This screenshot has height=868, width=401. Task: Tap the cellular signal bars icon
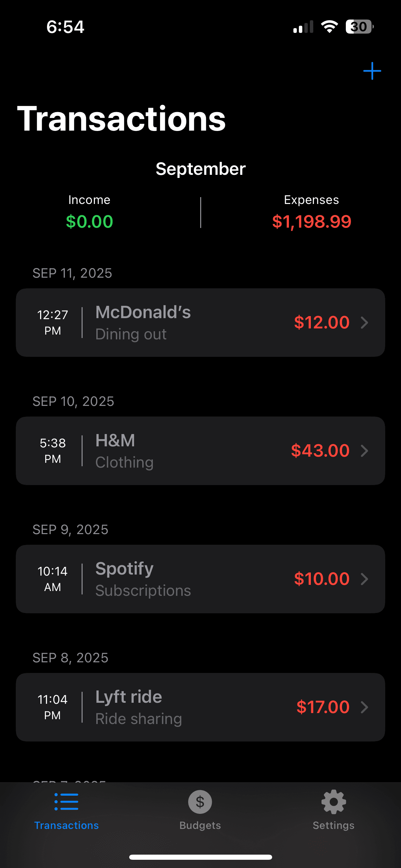[x=303, y=27]
